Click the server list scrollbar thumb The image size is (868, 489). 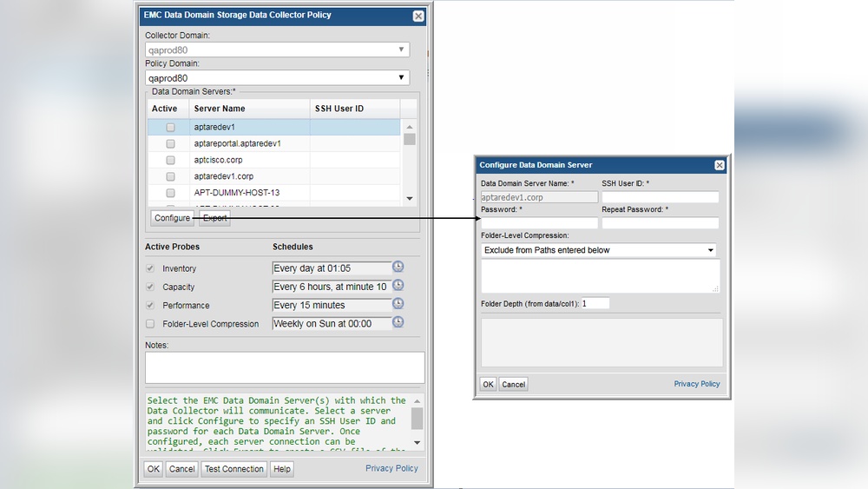tap(410, 139)
